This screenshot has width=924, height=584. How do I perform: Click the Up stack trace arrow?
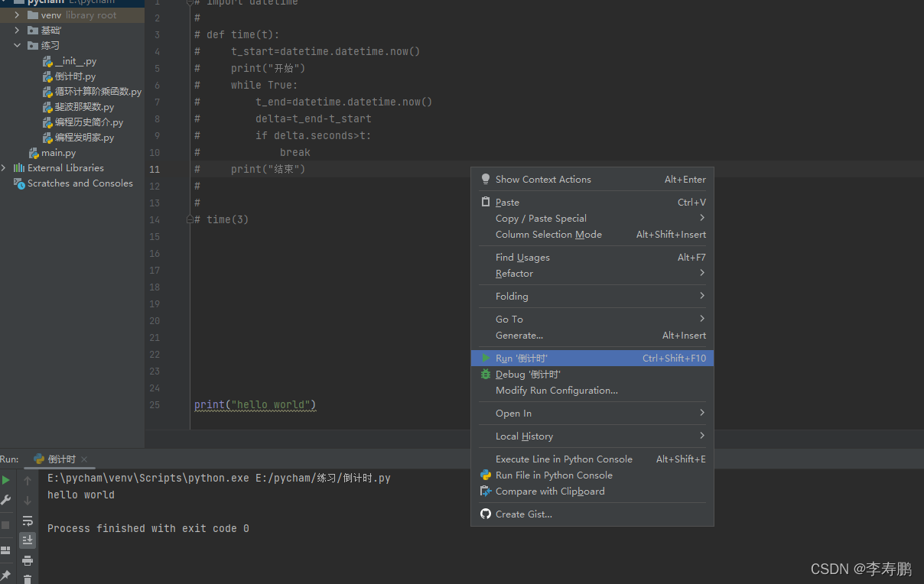(x=28, y=481)
